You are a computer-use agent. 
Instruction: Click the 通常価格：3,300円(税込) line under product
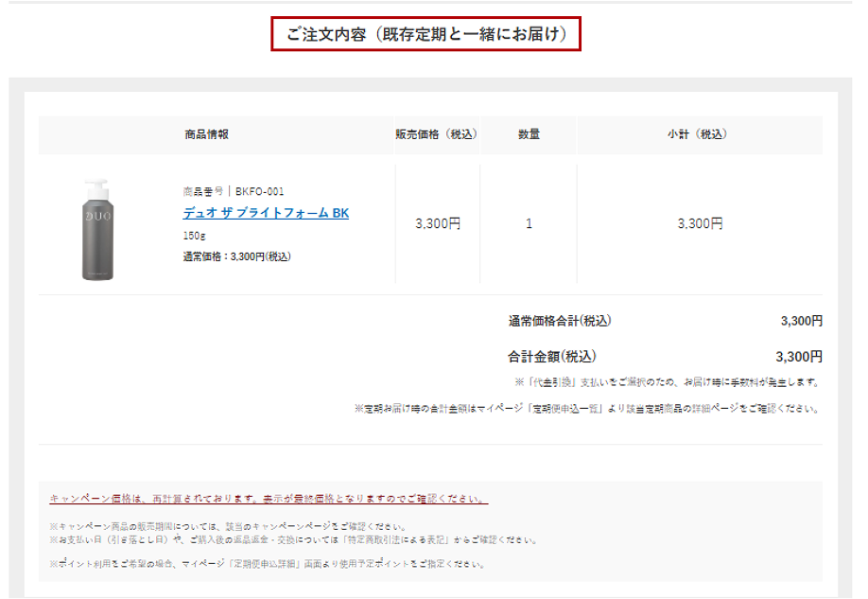click(236, 256)
